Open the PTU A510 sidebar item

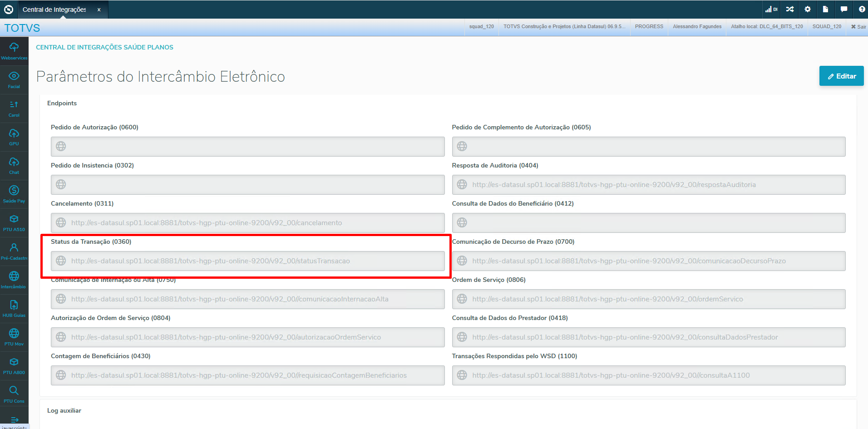tap(14, 223)
